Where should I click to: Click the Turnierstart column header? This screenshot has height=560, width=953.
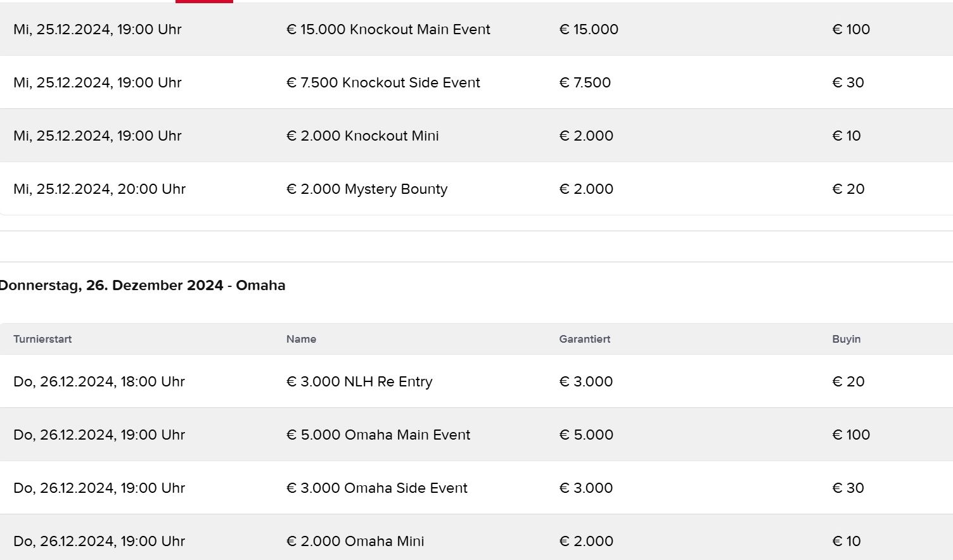42,339
